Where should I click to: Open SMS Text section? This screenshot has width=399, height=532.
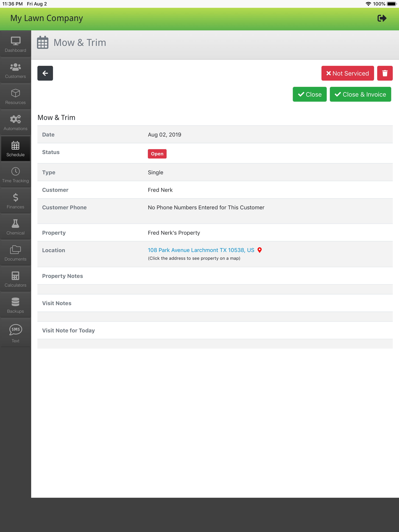15,333
